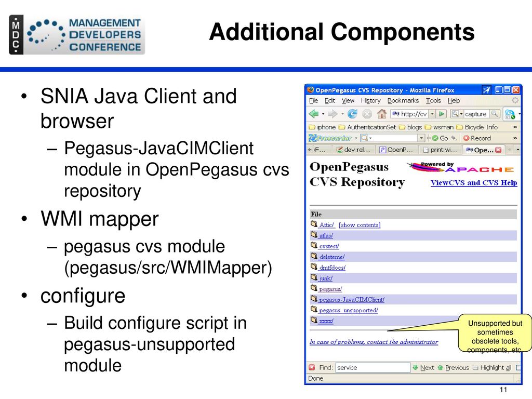Click the Freecorder logo button

[x=330, y=138]
